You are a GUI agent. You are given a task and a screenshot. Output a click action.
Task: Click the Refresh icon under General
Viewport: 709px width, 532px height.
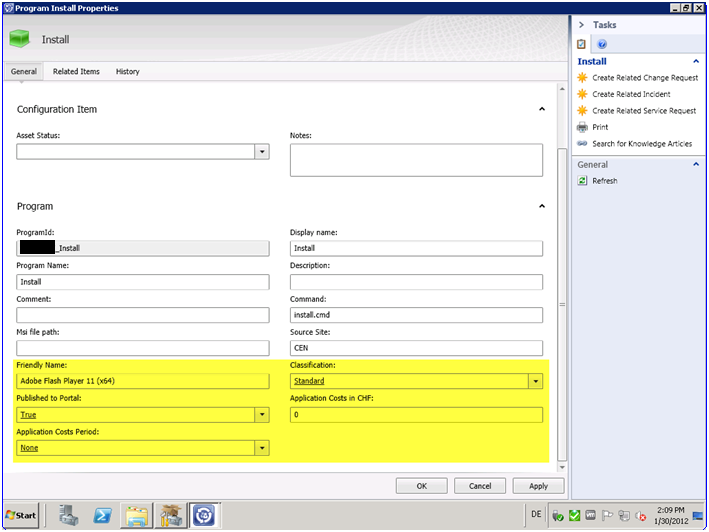click(x=583, y=181)
